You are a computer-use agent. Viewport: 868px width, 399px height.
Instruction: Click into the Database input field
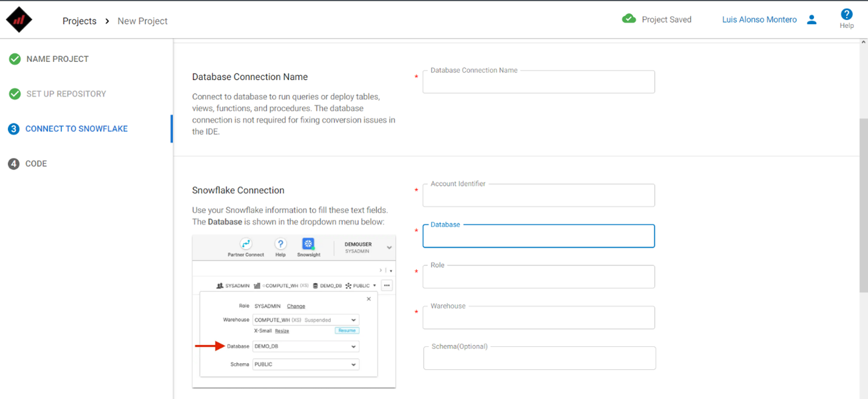point(538,236)
